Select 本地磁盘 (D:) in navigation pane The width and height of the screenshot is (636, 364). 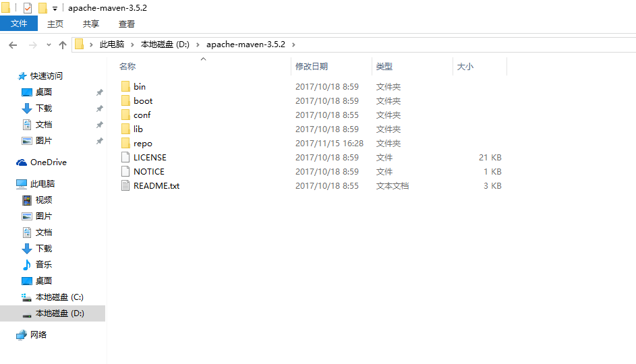tap(53, 313)
